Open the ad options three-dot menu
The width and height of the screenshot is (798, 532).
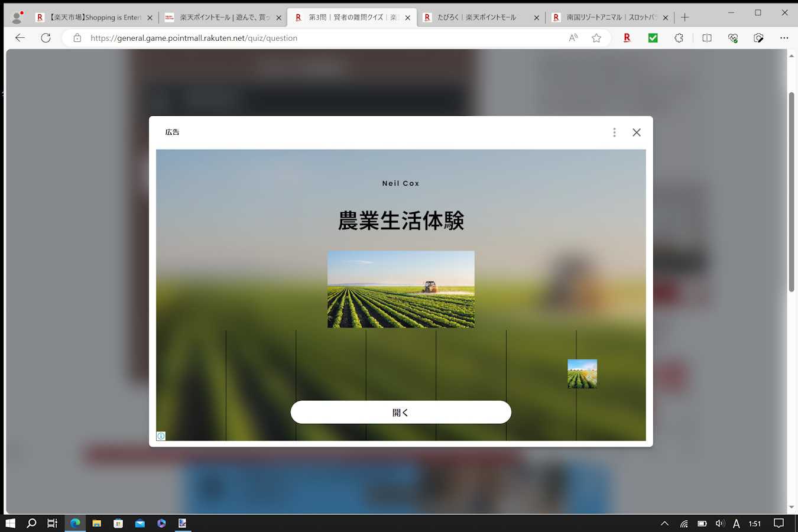[x=614, y=132]
